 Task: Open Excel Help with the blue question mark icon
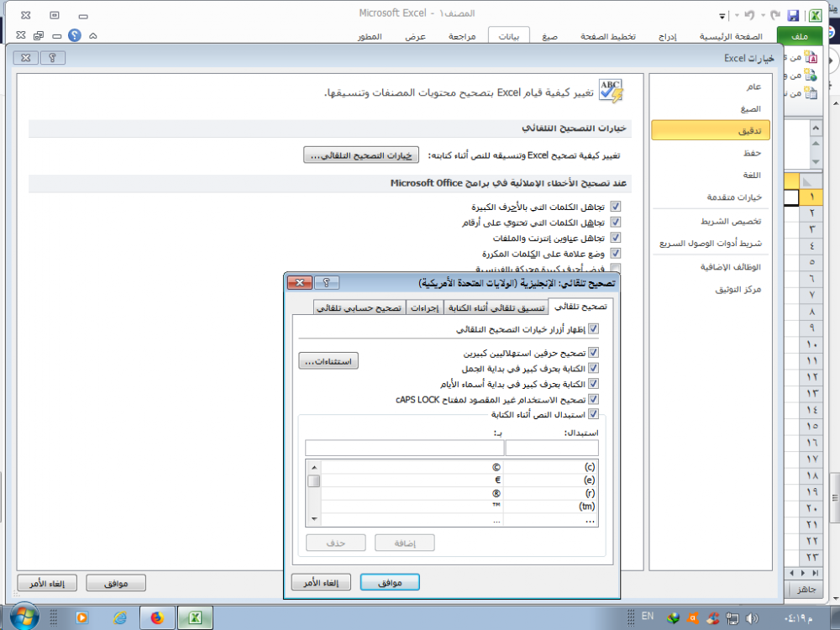[75, 36]
